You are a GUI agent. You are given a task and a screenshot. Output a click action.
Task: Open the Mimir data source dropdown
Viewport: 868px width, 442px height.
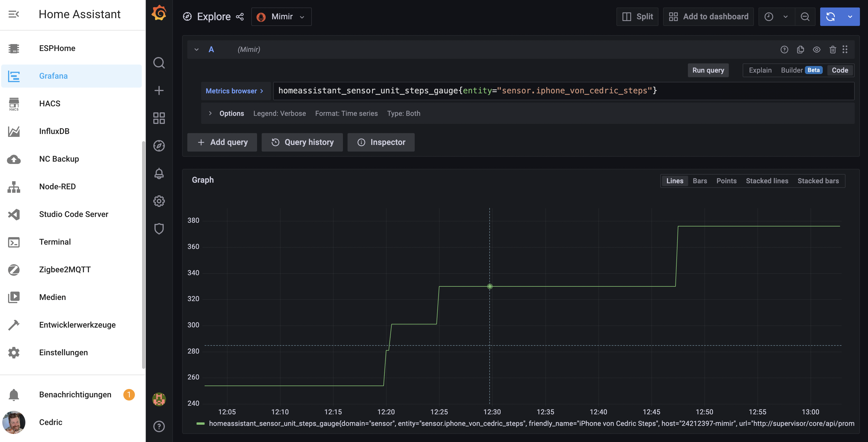point(281,16)
